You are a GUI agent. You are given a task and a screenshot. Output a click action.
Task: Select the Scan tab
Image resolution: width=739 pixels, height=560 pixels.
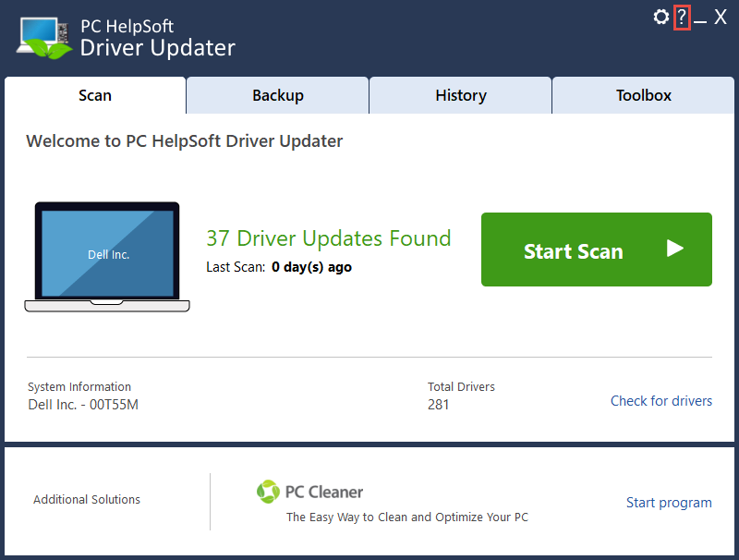click(x=94, y=95)
